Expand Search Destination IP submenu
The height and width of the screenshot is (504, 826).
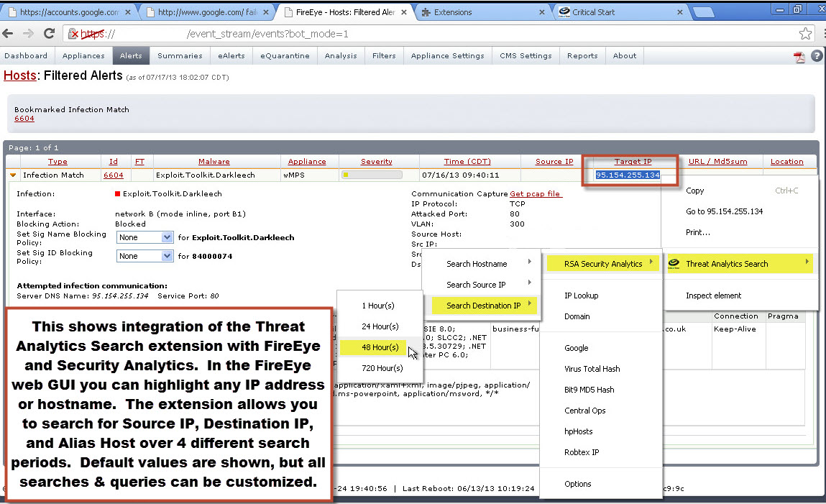483,306
